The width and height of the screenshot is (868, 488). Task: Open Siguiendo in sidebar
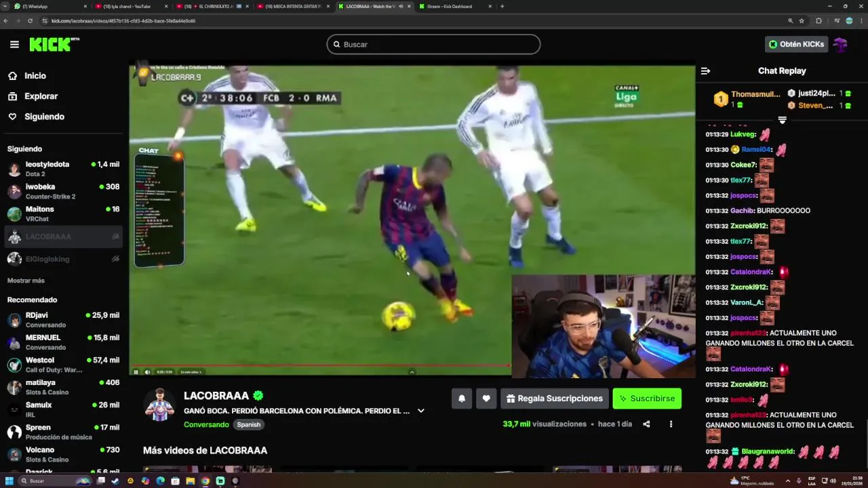point(44,117)
